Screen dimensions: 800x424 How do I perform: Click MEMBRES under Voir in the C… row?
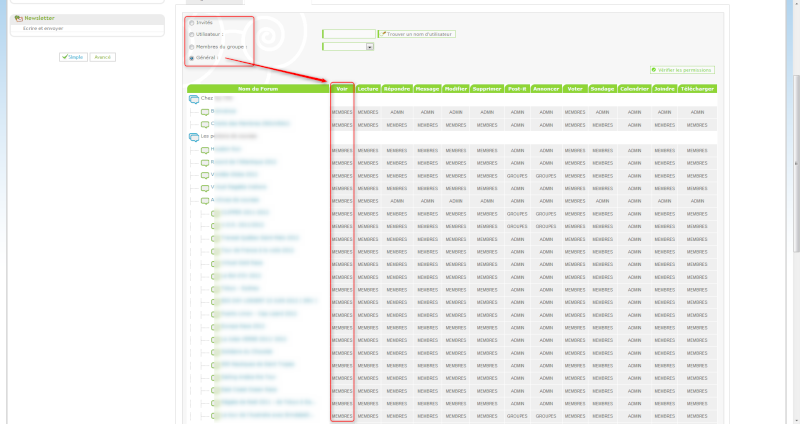pos(342,125)
